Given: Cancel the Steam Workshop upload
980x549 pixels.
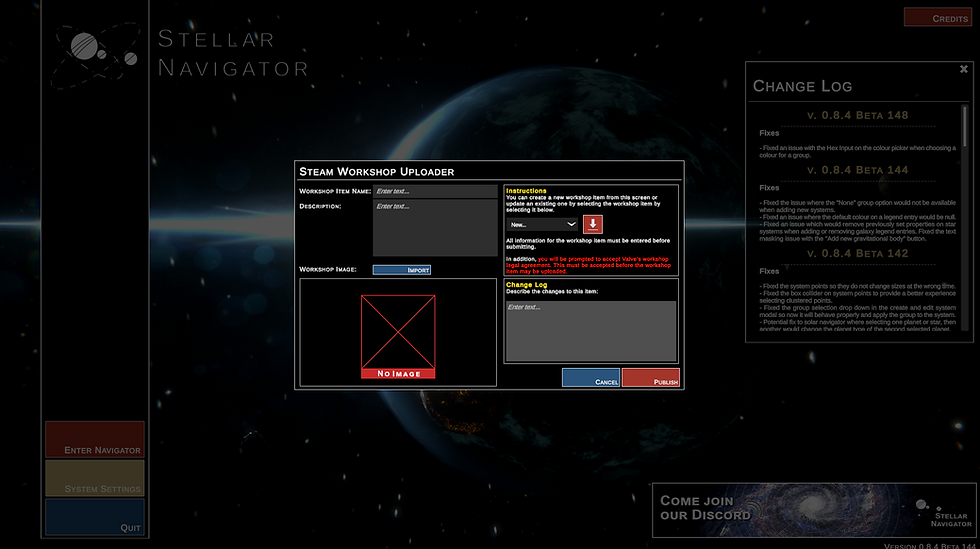Looking at the screenshot, I should 591,378.
